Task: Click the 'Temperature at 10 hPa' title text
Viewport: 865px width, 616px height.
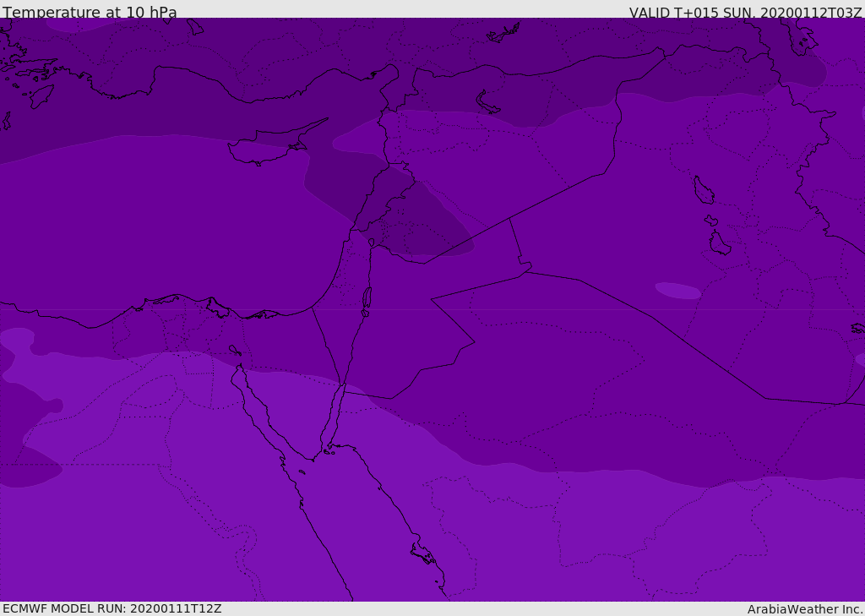Action: [90, 12]
